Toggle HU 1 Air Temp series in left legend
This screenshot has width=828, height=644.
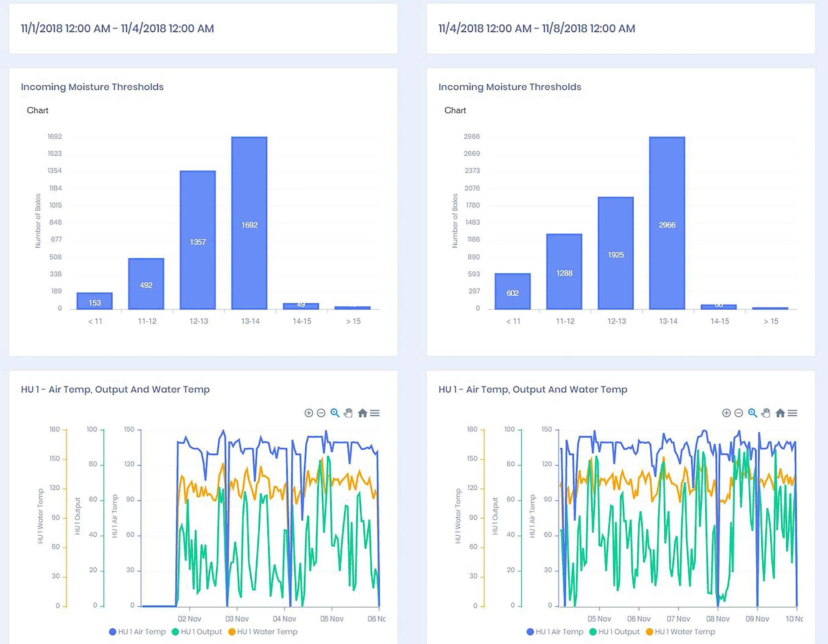pos(141,631)
